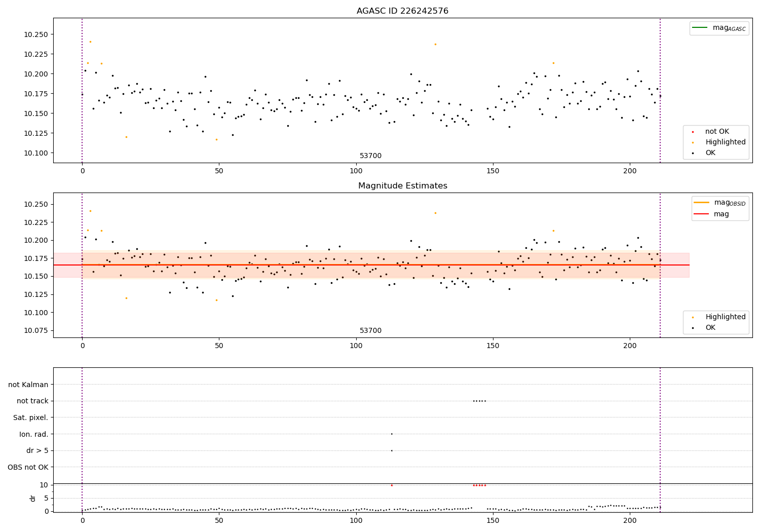Image resolution: width=760 pixels, height=532 pixels.
Task: Click the Magnitude Estimates subplot title
Action: (x=402, y=186)
